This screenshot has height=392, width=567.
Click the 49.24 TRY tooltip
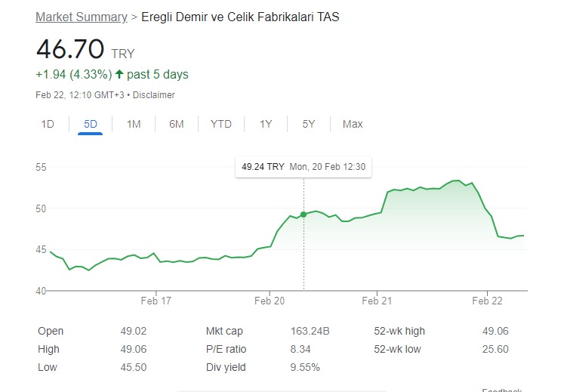[x=304, y=167]
